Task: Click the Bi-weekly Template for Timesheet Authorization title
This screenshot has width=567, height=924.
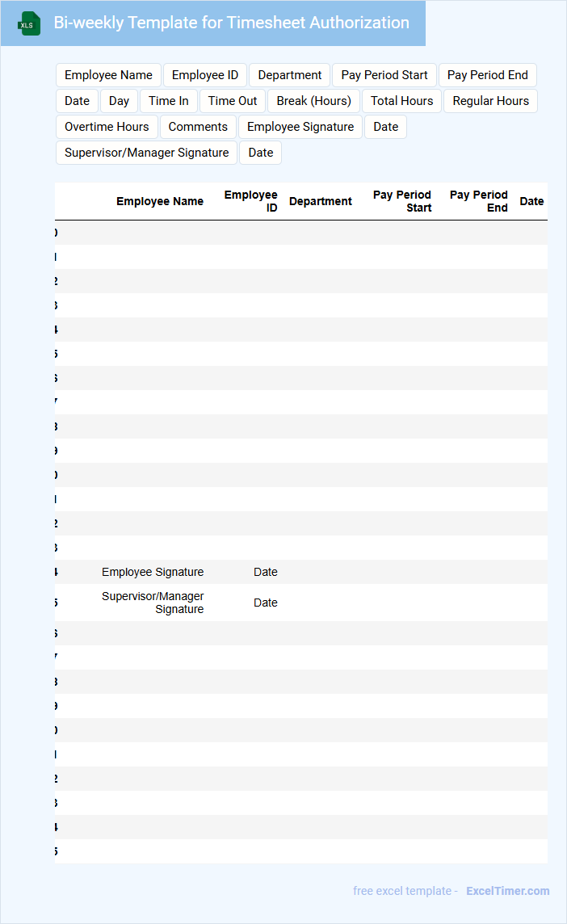Action: [231, 23]
